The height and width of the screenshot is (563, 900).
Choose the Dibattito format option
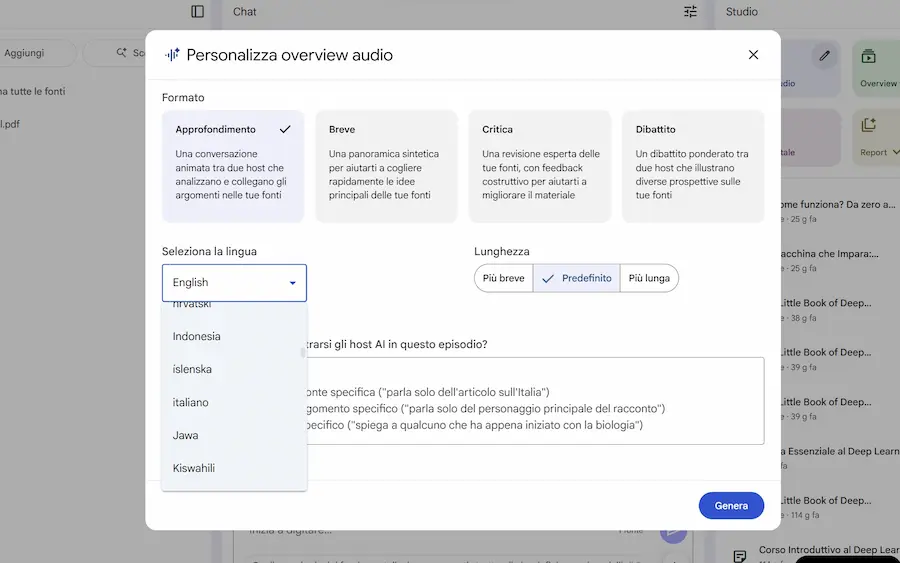[693, 166]
